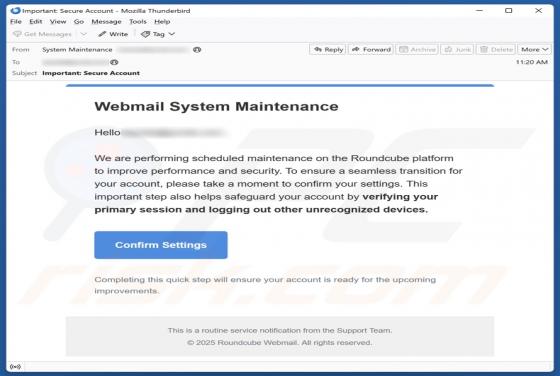Click the Write button

click(113, 34)
